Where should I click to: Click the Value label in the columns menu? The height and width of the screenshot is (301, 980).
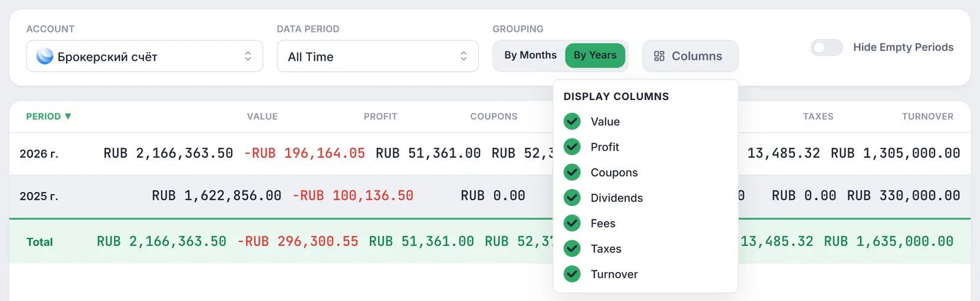[x=605, y=121]
